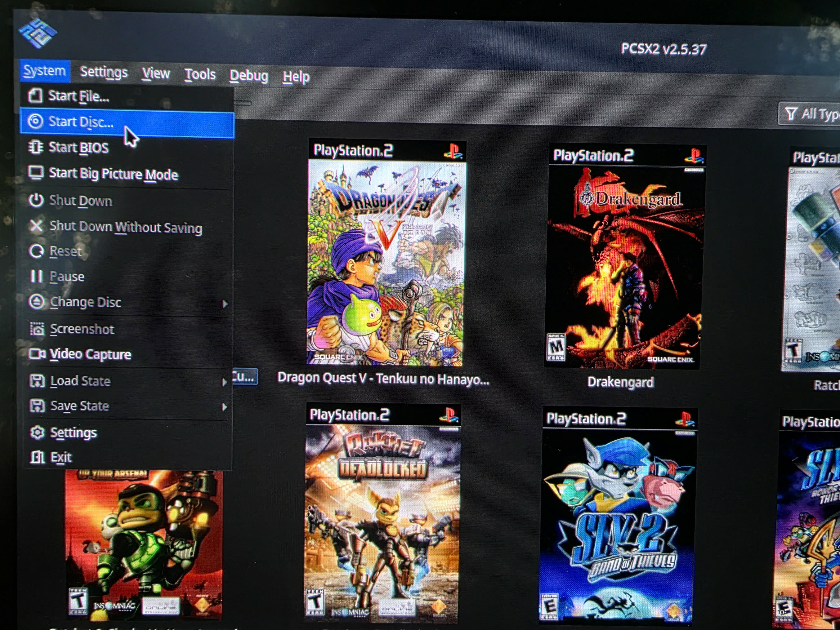Viewport: 840px width, 630px height.
Task: Open the Settings menu in menu bar
Action: [104, 72]
